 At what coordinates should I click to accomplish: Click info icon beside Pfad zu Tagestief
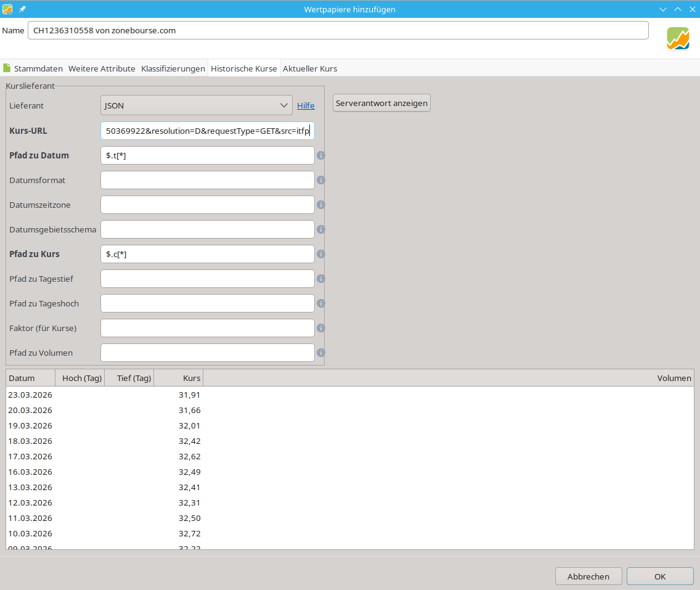(320, 279)
